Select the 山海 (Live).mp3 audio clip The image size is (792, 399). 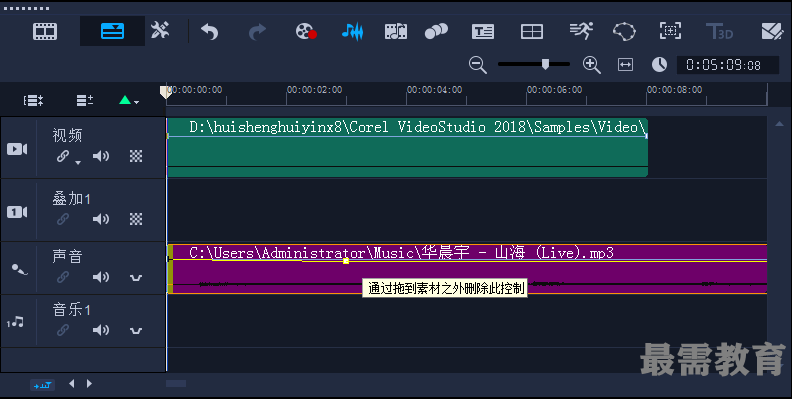(x=467, y=269)
